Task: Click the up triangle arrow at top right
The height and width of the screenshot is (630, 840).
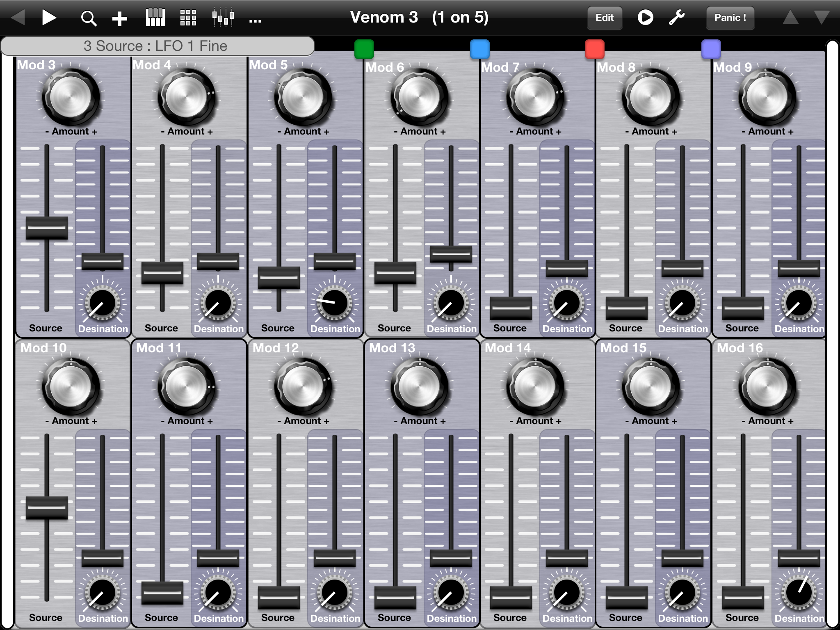Action: pos(790,18)
